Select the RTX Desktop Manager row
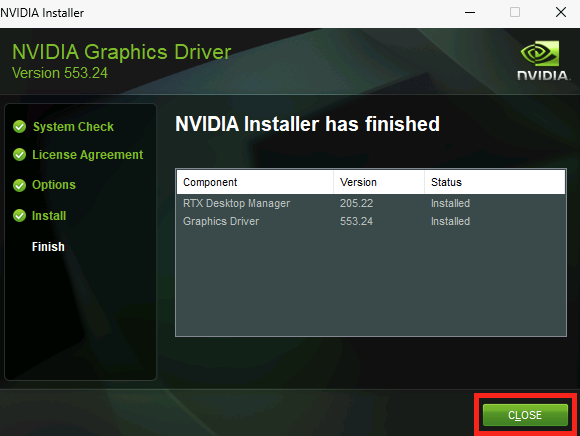Viewport: 580px width, 436px height. (371, 203)
